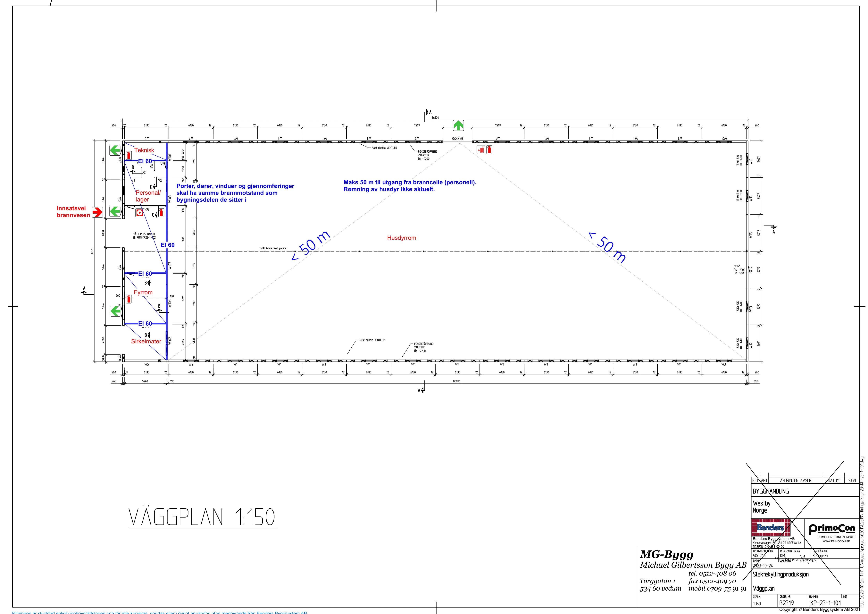The image size is (868, 614).
Task: Open the WWW.PRIMOCON.SE address
Action: click(x=836, y=541)
